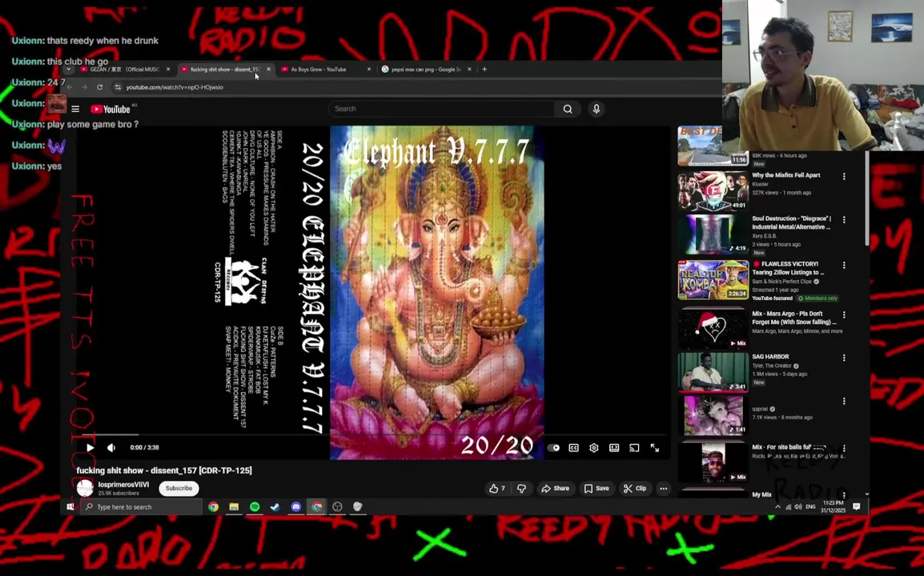Image resolution: width=924 pixels, height=576 pixels.
Task: Open options for Why the Misfits video
Action: coord(844,176)
